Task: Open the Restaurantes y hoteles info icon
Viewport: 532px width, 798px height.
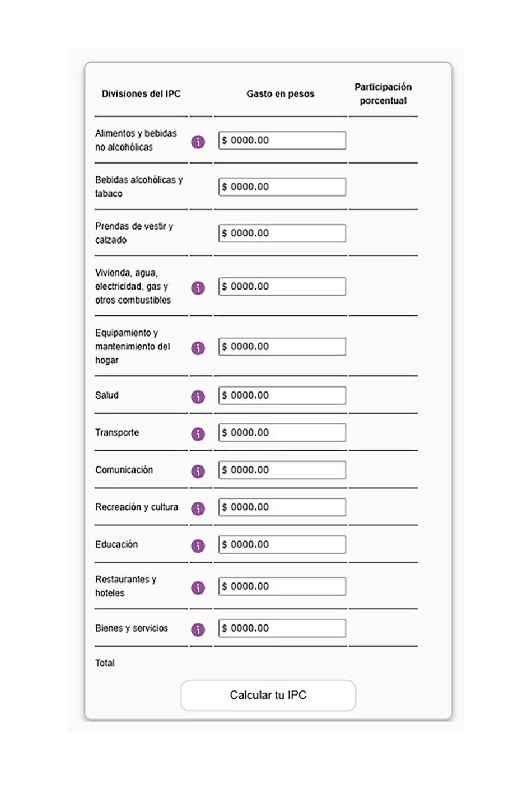Action: tap(198, 587)
